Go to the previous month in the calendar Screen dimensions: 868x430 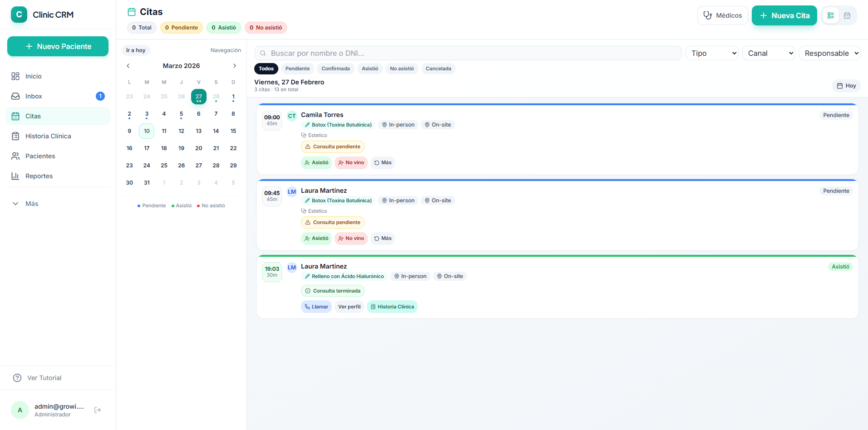pyautogui.click(x=128, y=66)
